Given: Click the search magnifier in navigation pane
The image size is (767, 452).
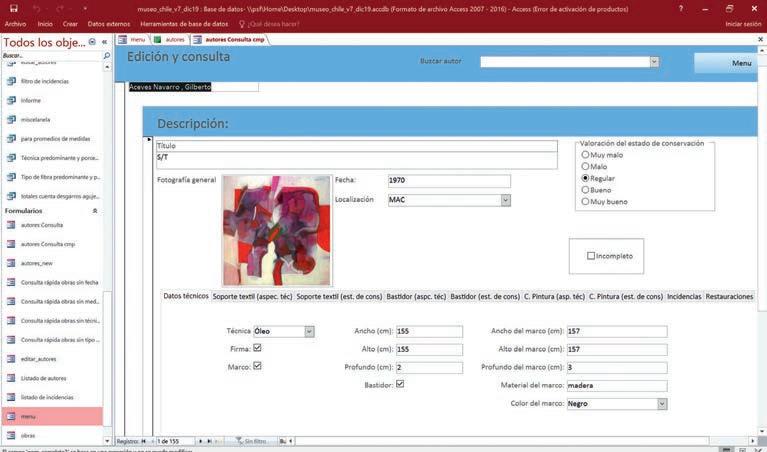Looking at the screenshot, I should tap(107, 56).
